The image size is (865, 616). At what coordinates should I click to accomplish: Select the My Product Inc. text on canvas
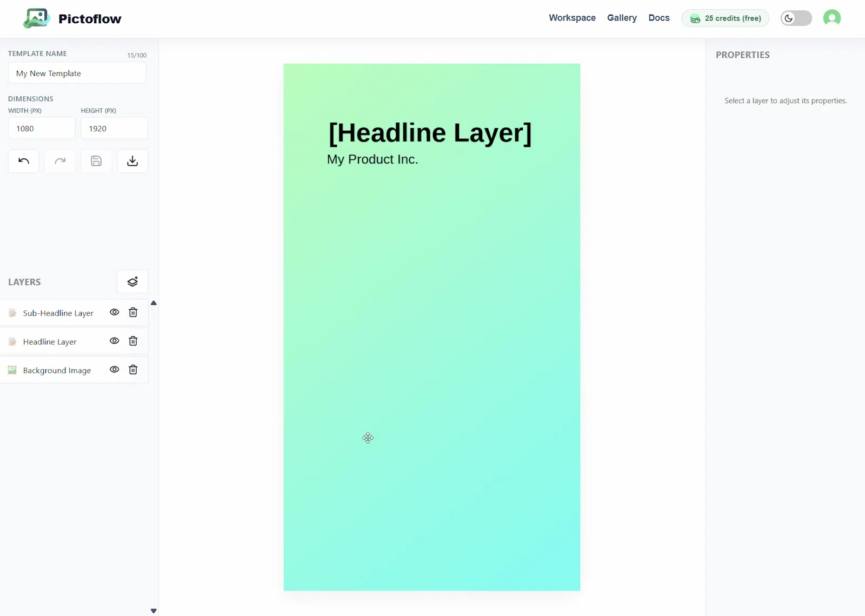pyautogui.click(x=372, y=159)
